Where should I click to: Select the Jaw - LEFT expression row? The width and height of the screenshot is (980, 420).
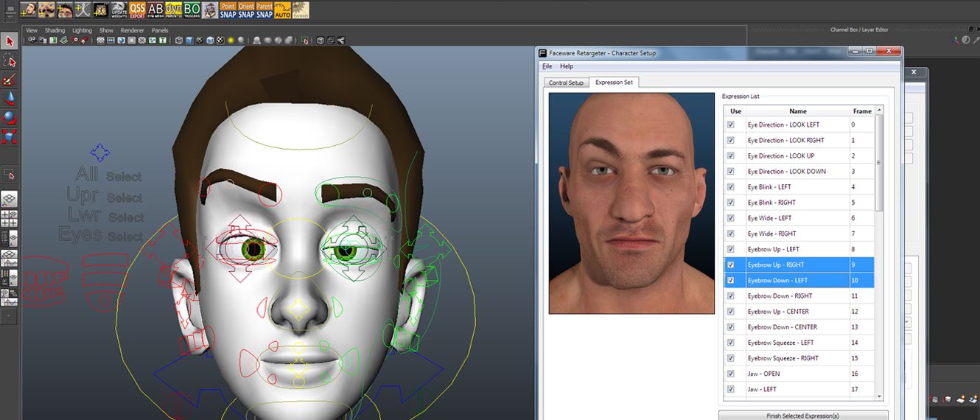point(799,389)
